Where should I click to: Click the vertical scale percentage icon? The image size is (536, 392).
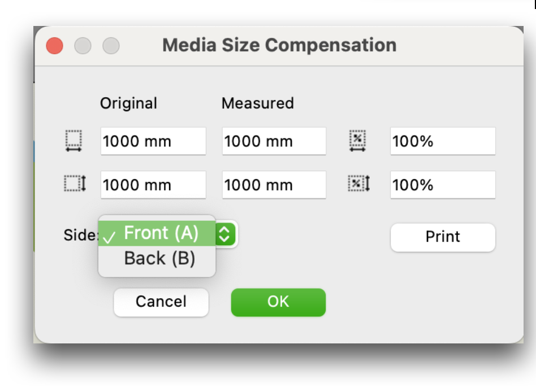(x=358, y=184)
